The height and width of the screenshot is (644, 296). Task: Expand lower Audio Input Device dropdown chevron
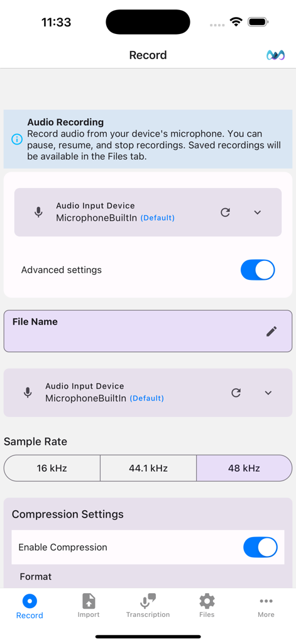click(268, 392)
